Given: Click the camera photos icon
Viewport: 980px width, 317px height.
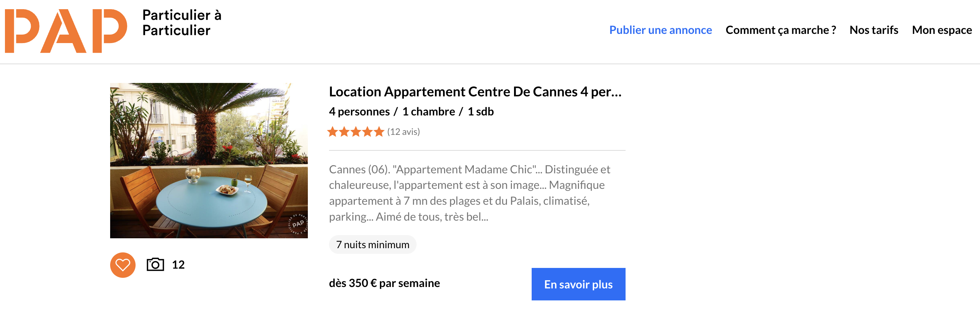Looking at the screenshot, I should [155, 264].
